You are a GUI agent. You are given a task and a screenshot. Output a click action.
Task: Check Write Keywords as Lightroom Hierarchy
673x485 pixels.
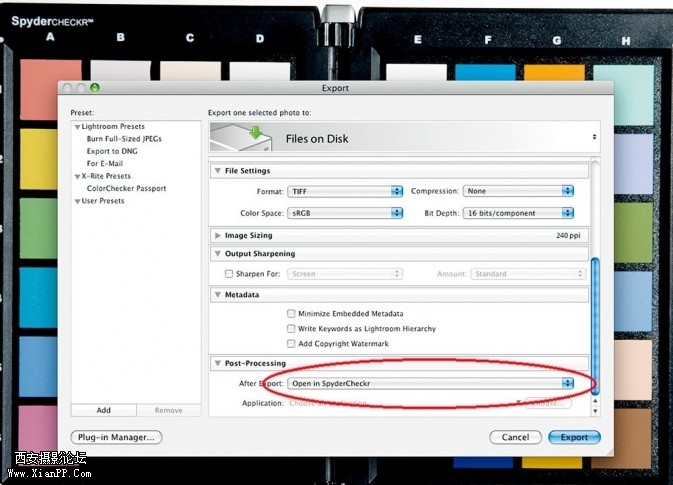pyautogui.click(x=291, y=328)
